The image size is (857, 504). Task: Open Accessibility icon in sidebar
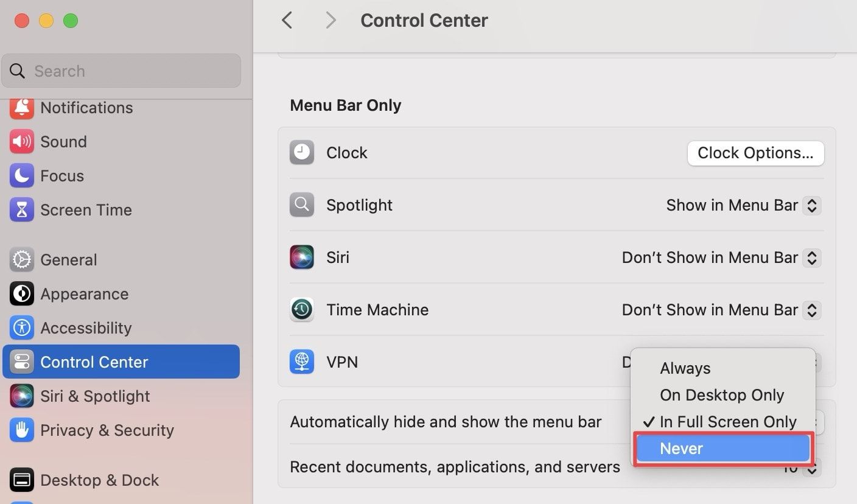coord(22,328)
